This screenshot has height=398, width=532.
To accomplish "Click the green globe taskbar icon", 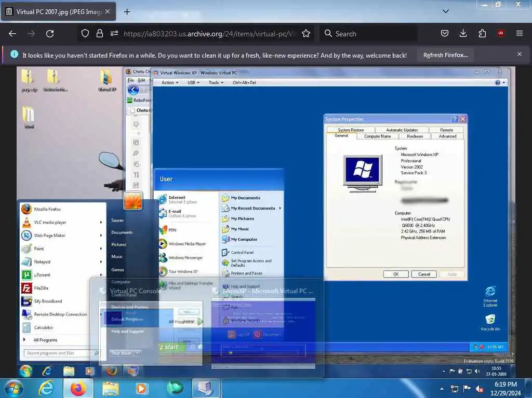I will point(175,388).
